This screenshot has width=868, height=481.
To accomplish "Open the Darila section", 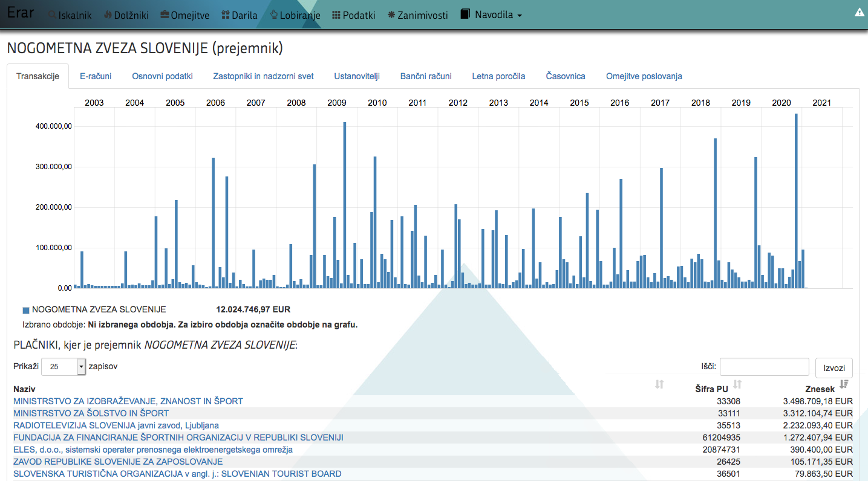I will click(x=240, y=15).
